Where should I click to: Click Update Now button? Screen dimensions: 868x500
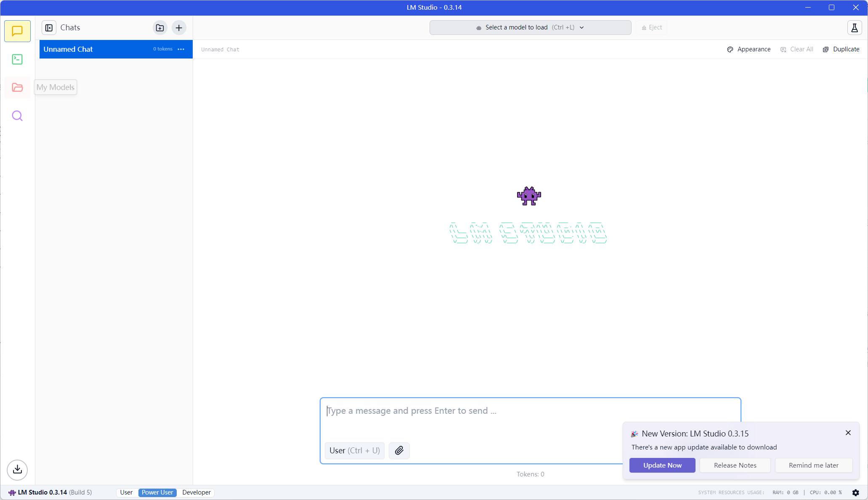pyautogui.click(x=662, y=465)
